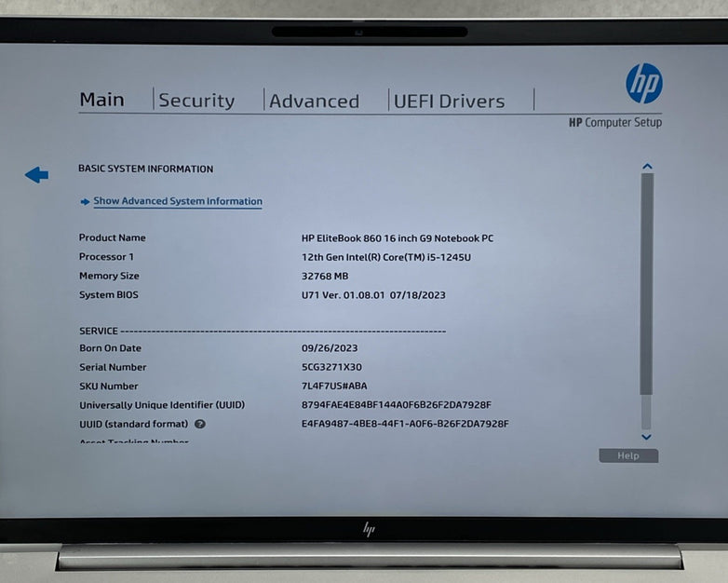Click the HP logo icon

[x=644, y=84]
